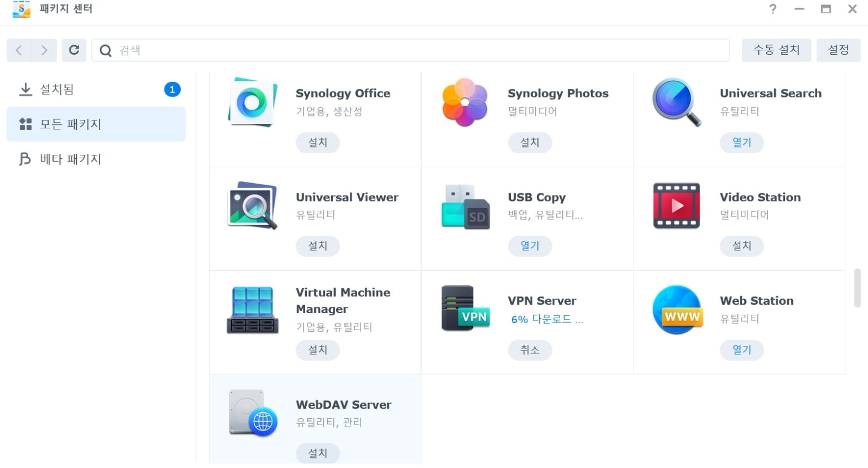
Task: Click the Synology Photos flower icon
Action: 465,102
